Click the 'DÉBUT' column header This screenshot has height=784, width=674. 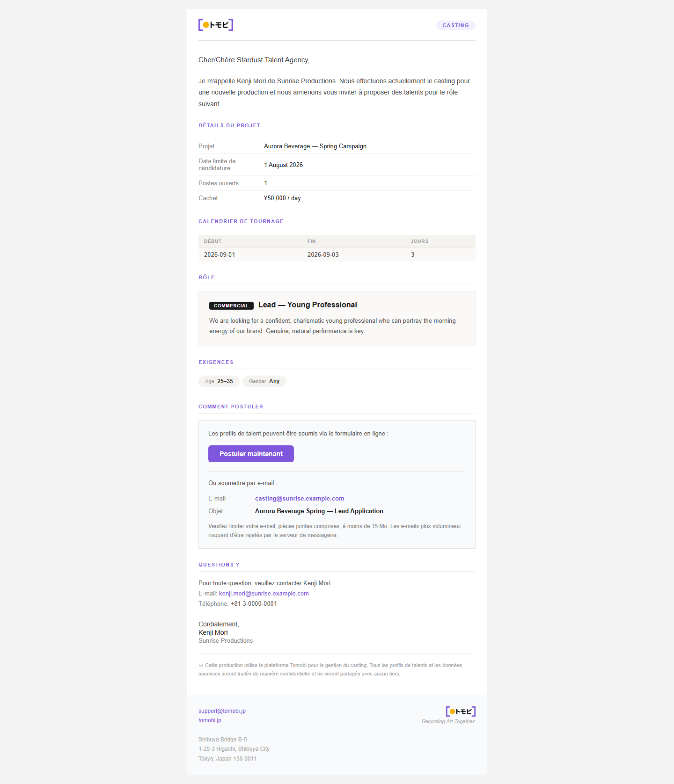click(x=213, y=241)
